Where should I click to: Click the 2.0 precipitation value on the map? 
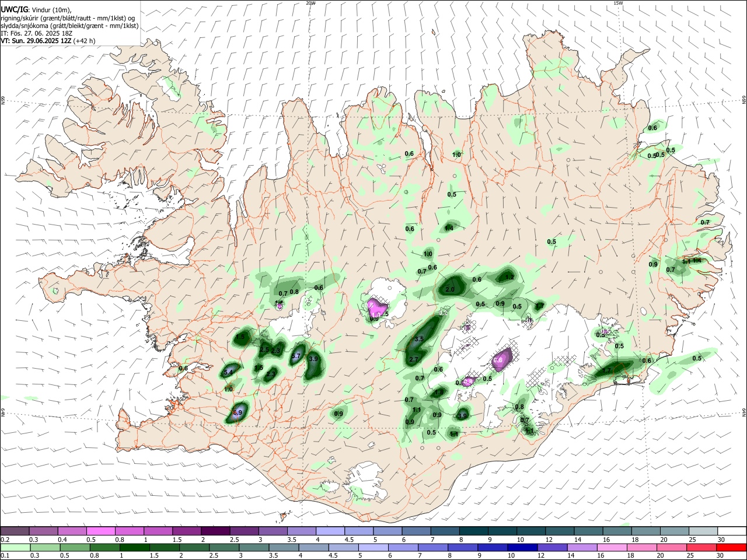pyautogui.click(x=450, y=289)
